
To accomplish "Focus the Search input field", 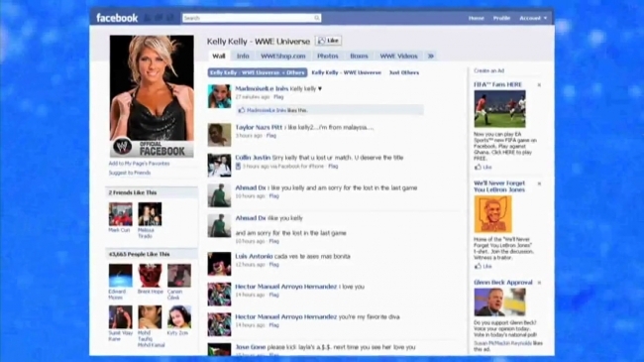I will point(252,18).
